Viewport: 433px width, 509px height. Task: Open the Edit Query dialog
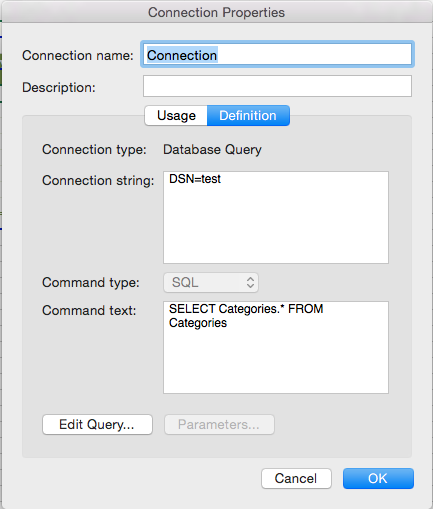tap(97, 424)
